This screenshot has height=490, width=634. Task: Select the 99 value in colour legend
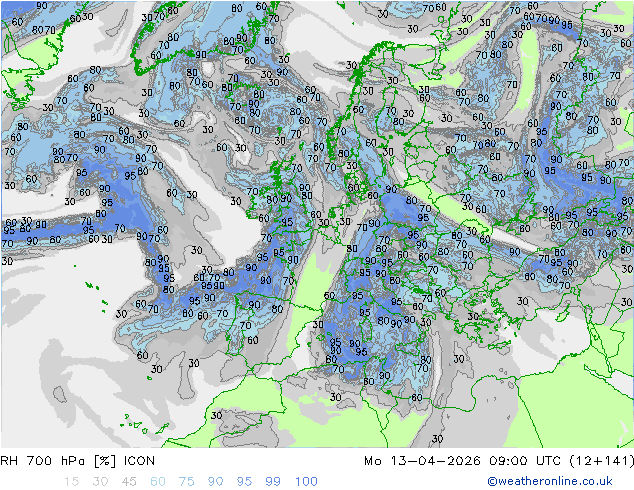pyautogui.click(x=273, y=481)
